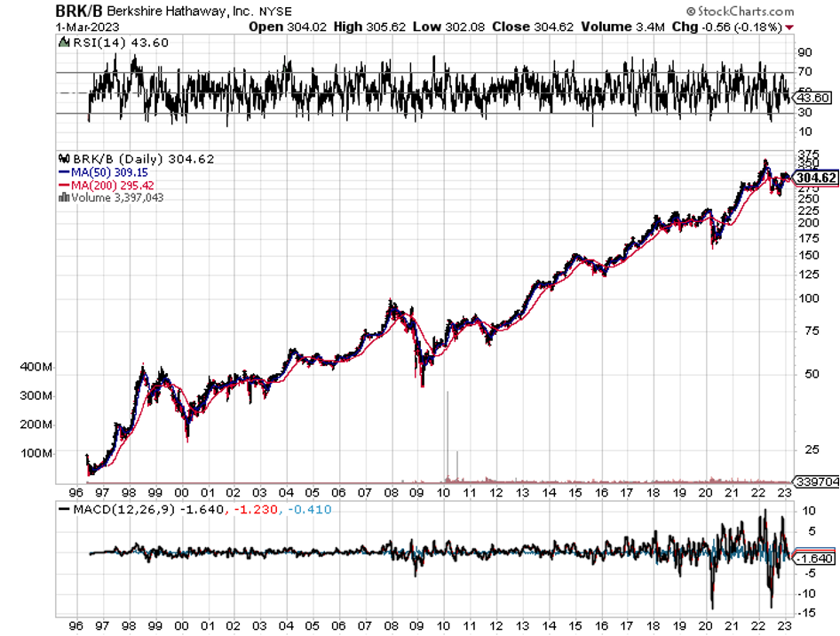Click the volume bars icon in legend
Image resolution: width=840 pixels, height=636 pixels.
coord(63,197)
